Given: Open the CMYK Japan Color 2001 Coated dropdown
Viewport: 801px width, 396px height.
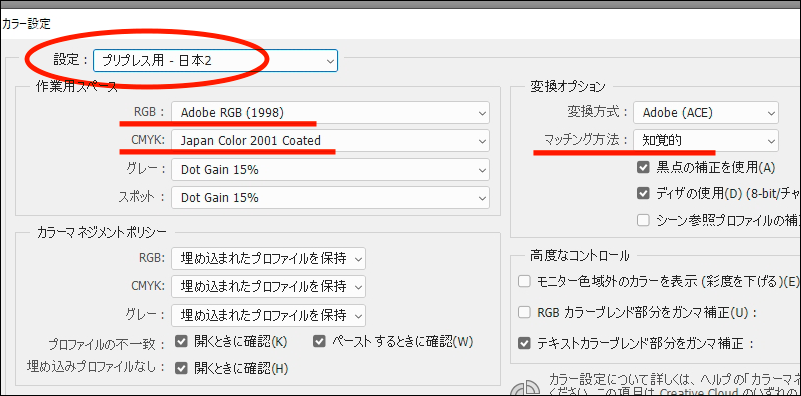Looking at the screenshot, I should coord(330,141).
